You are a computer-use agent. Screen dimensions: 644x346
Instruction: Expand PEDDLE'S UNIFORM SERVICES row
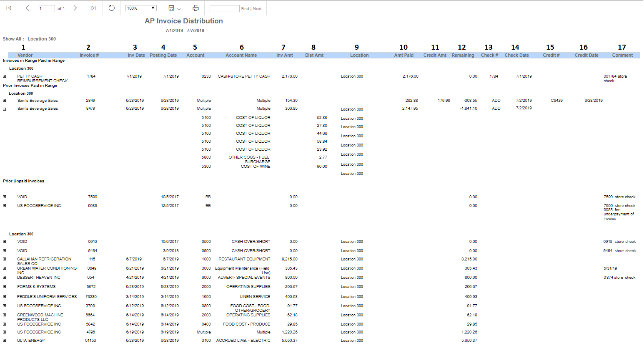(4, 297)
